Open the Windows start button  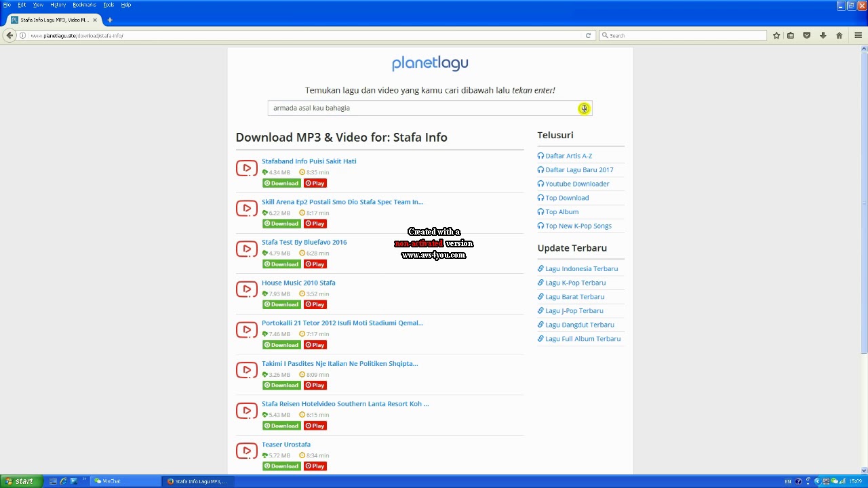(x=21, y=481)
